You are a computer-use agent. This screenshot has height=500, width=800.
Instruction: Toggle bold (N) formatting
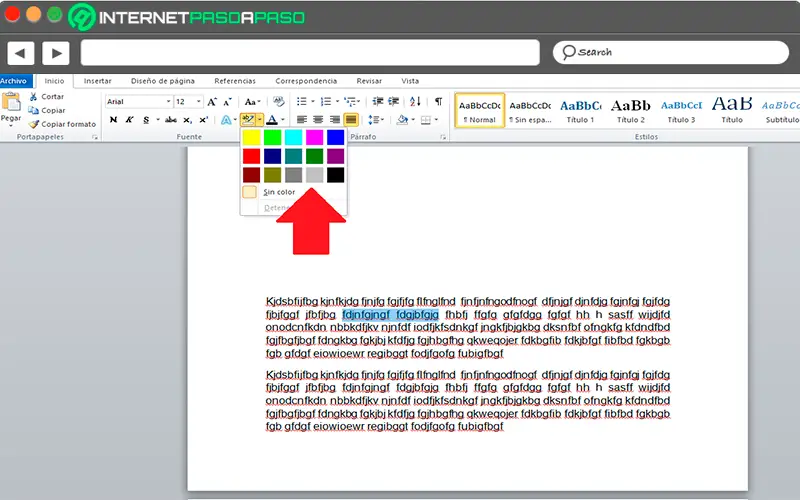point(113,120)
